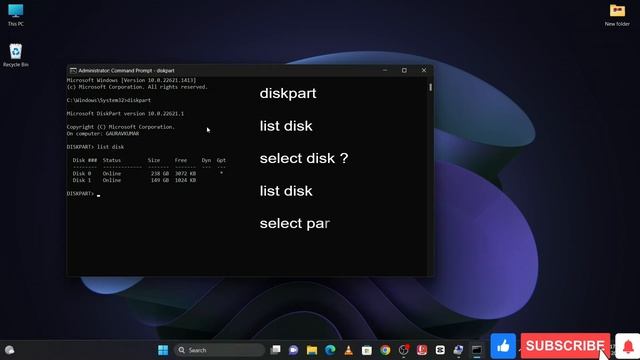This screenshot has width=640, height=360.
Task: Click the 'On computer: GAURAVKUMAR' line
Action: (103, 133)
